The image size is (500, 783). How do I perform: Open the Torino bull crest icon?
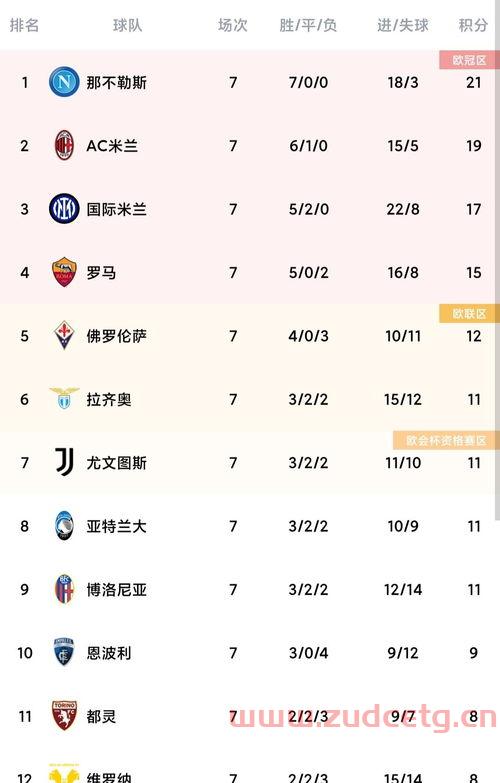(64, 716)
